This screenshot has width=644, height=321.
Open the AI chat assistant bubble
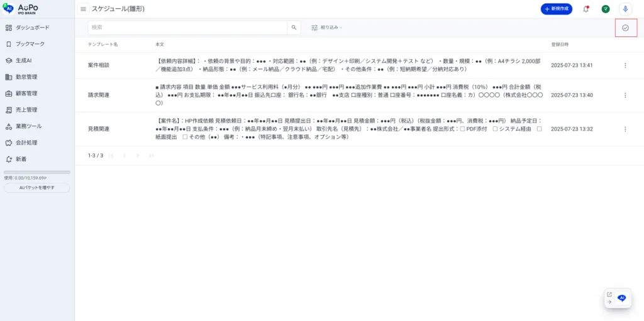click(x=622, y=298)
